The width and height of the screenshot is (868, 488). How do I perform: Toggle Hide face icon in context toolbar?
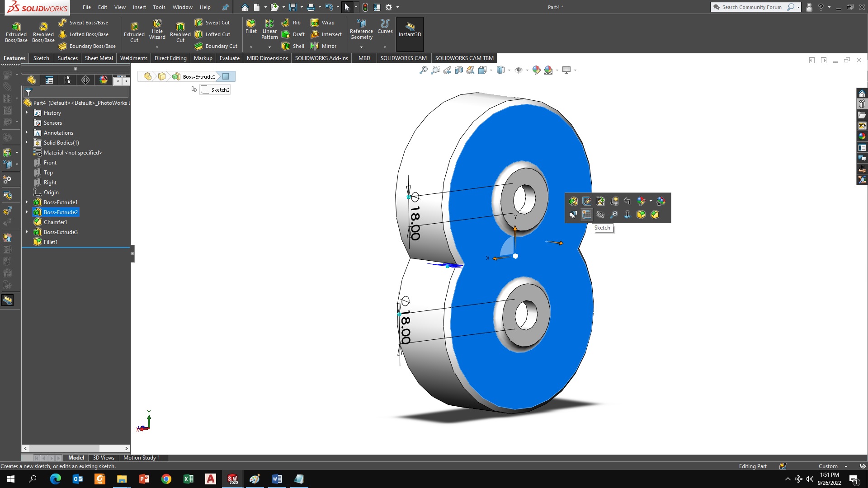[x=600, y=215]
